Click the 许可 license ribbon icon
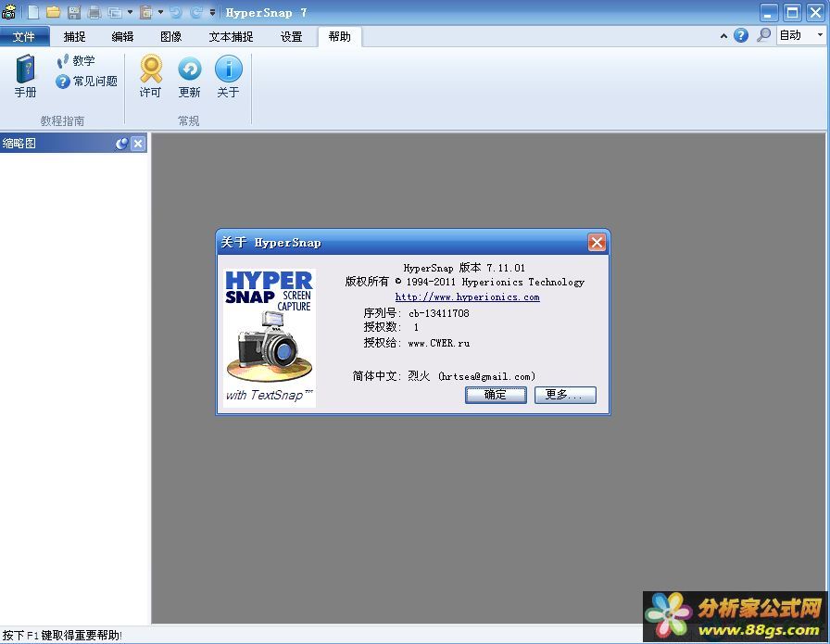 151,76
